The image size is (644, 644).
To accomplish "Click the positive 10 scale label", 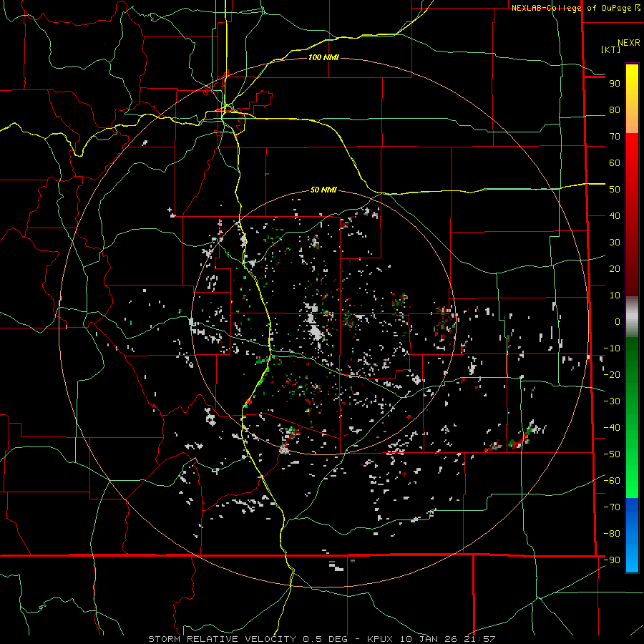I will 615,296.
